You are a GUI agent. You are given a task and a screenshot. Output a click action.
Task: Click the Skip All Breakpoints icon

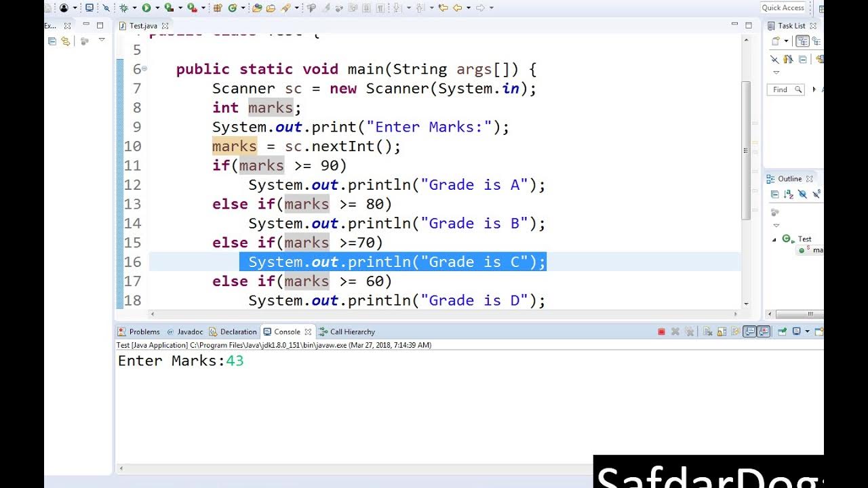tap(106, 8)
